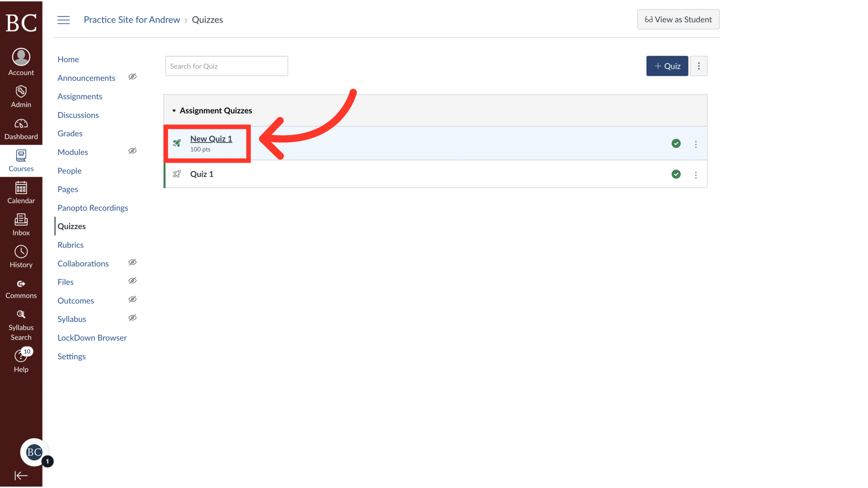Switch to the Discussions section
This screenshot has width=868, height=488.
pos(78,115)
